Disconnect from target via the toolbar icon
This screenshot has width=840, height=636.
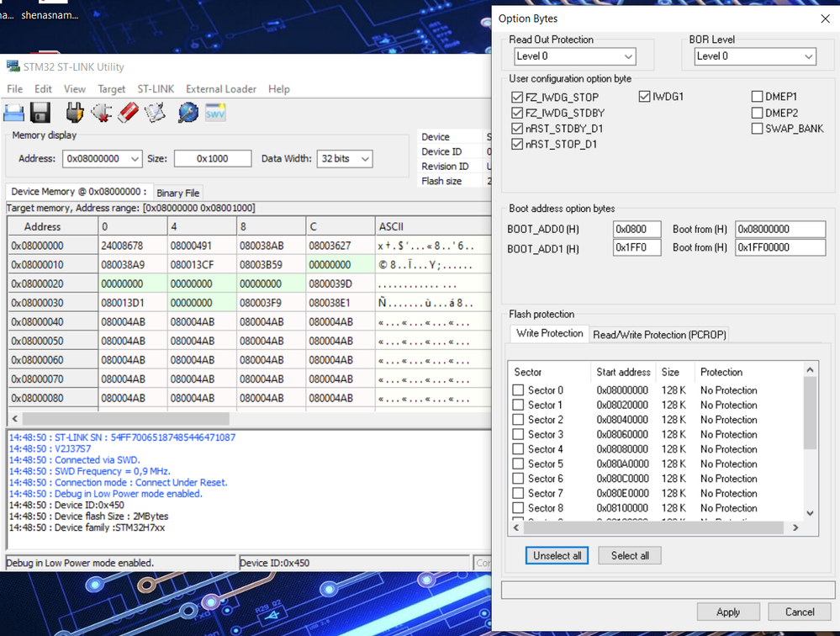[101, 113]
